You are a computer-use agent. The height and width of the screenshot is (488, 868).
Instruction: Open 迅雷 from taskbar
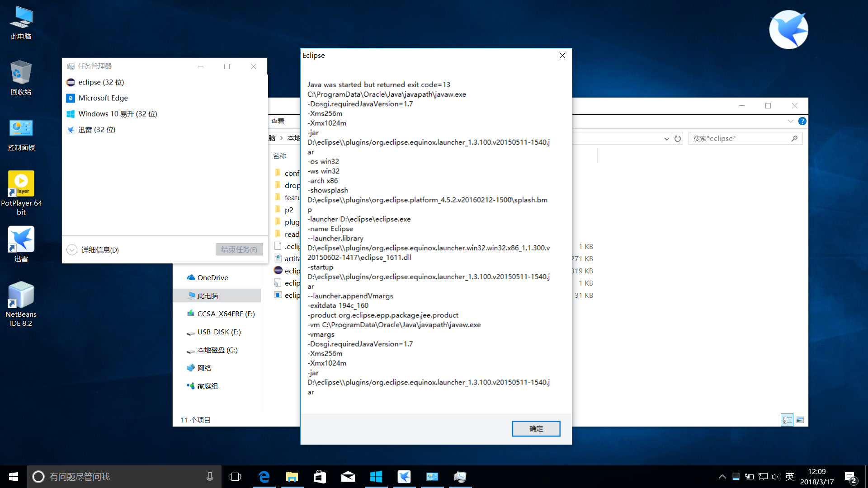pos(404,477)
